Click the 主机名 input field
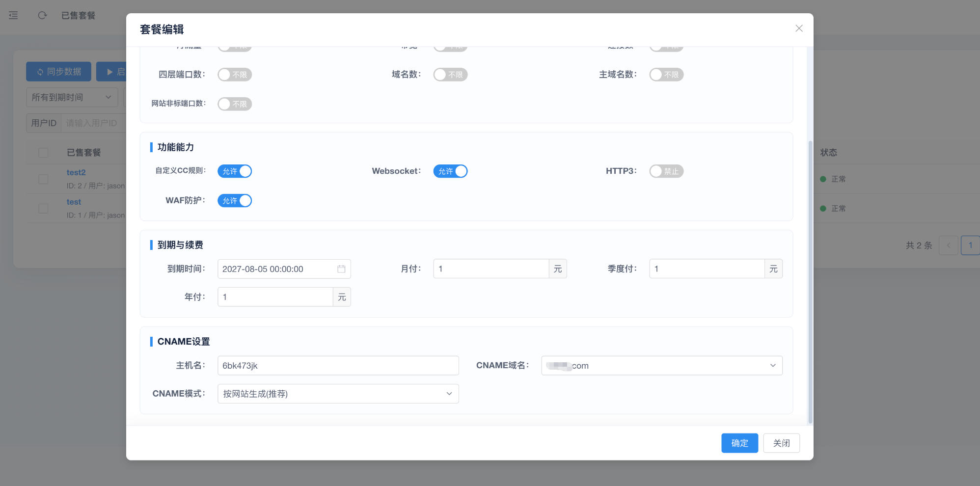Image resolution: width=980 pixels, height=486 pixels. (338, 366)
